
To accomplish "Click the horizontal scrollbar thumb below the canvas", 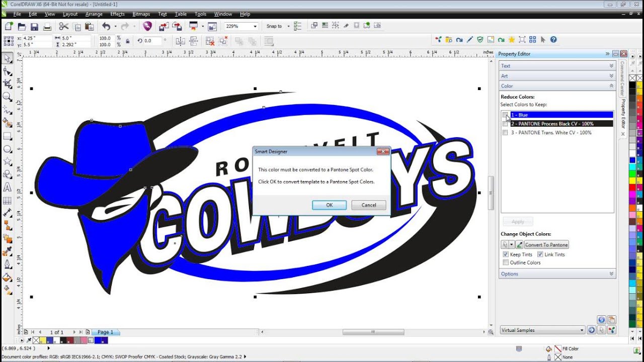I will pos(373,332).
